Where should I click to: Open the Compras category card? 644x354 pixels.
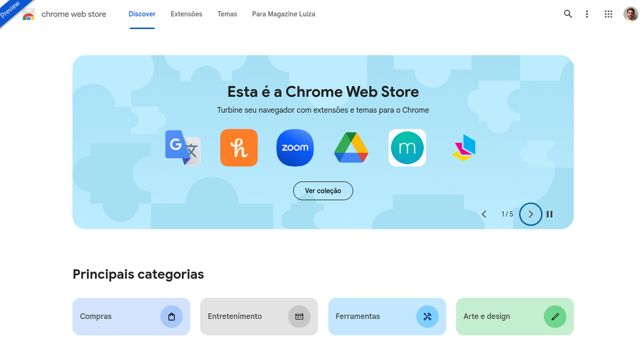[131, 316]
